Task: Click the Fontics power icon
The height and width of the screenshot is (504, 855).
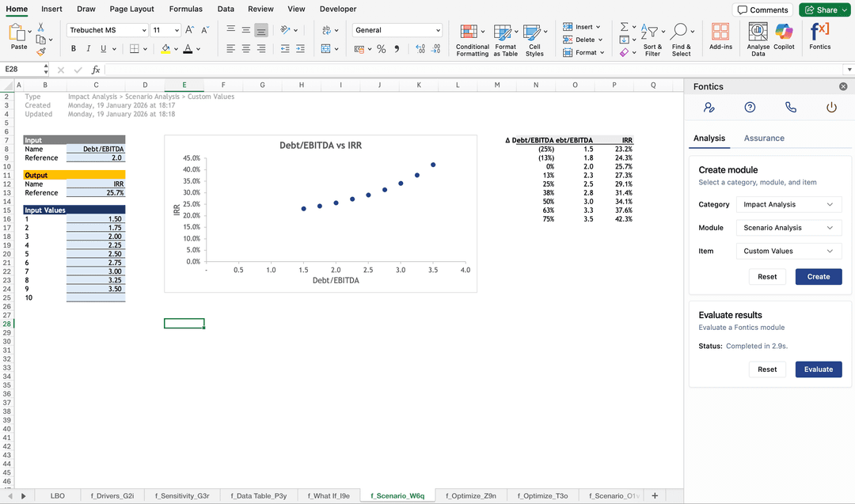Action: (x=831, y=108)
